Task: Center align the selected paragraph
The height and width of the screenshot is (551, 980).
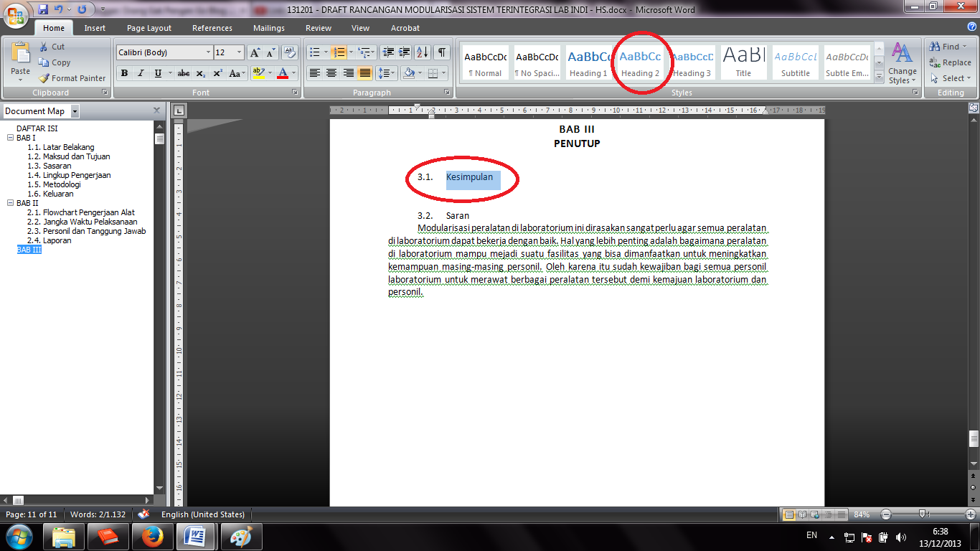Action: click(x=331, y=73)
